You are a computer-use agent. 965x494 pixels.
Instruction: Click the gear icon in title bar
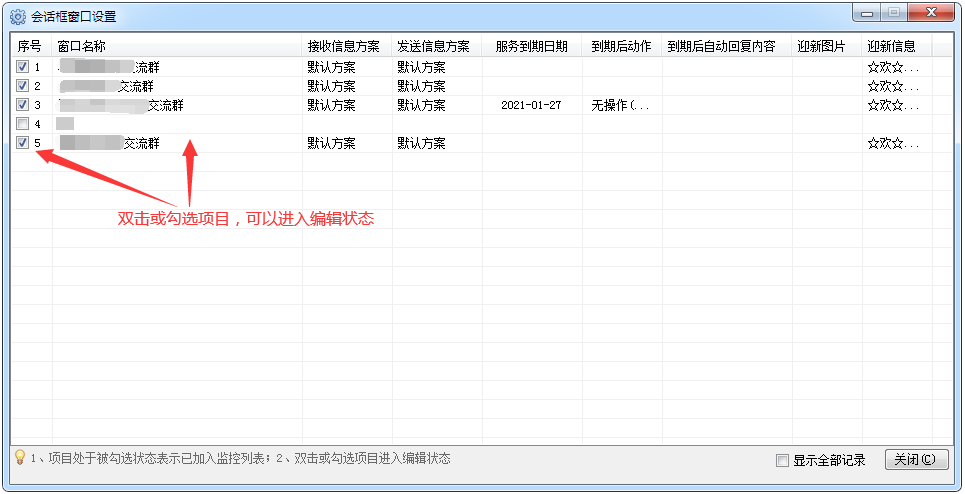(x=17, y=16)
